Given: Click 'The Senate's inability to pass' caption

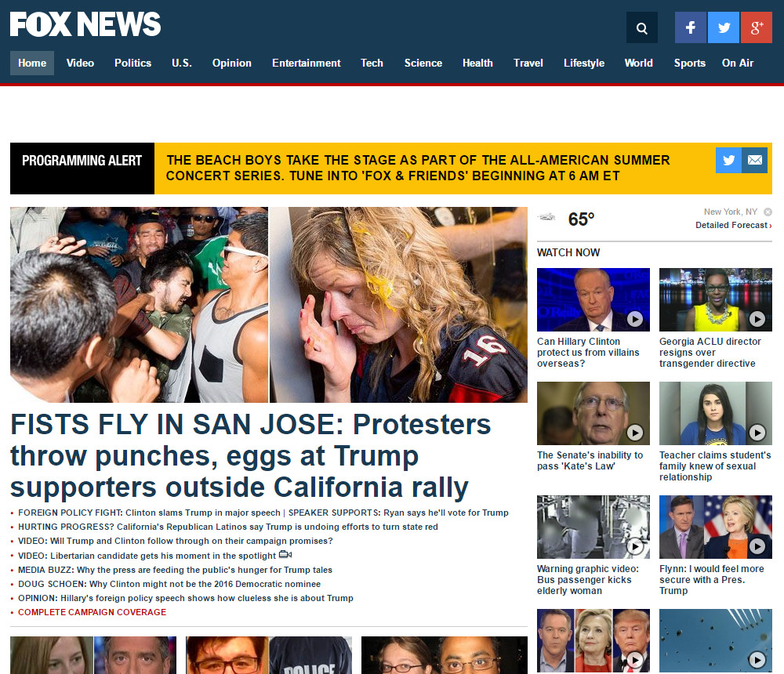Looking at the screenshot, I should [590, 461].
